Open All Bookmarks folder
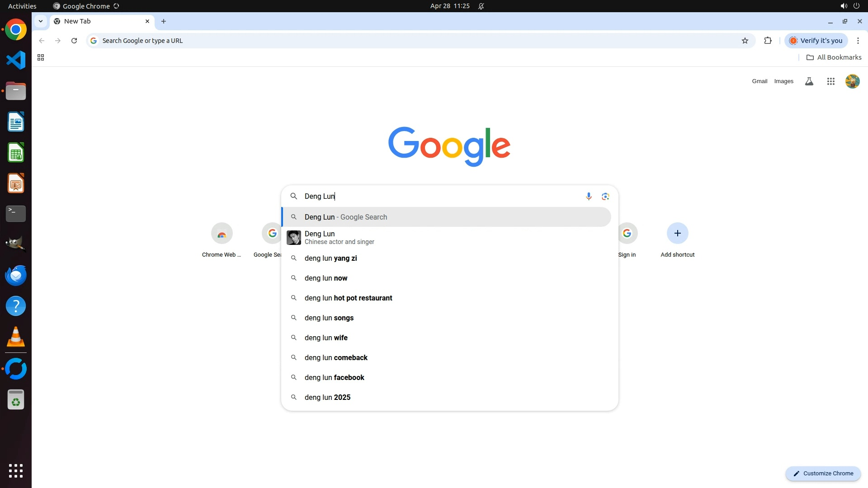The height and width of the screenshot is (488, 868). pyautogui.click(x=834, y=57)
